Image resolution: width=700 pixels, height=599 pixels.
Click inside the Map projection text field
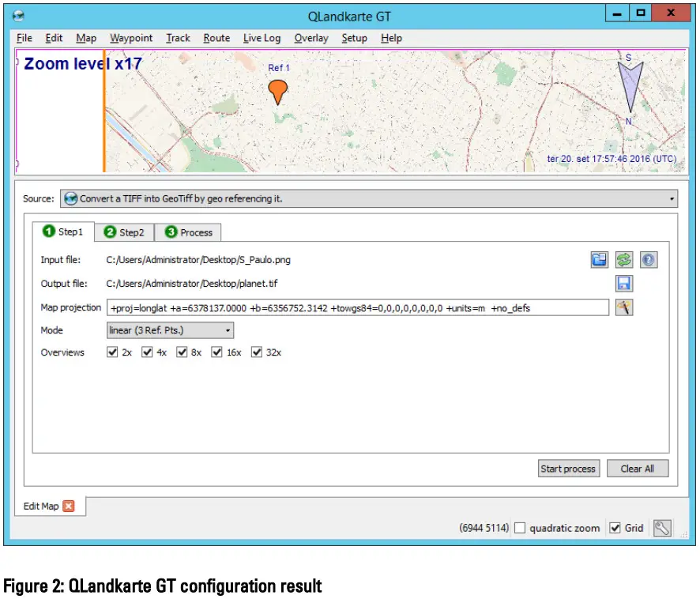point(357,307)
